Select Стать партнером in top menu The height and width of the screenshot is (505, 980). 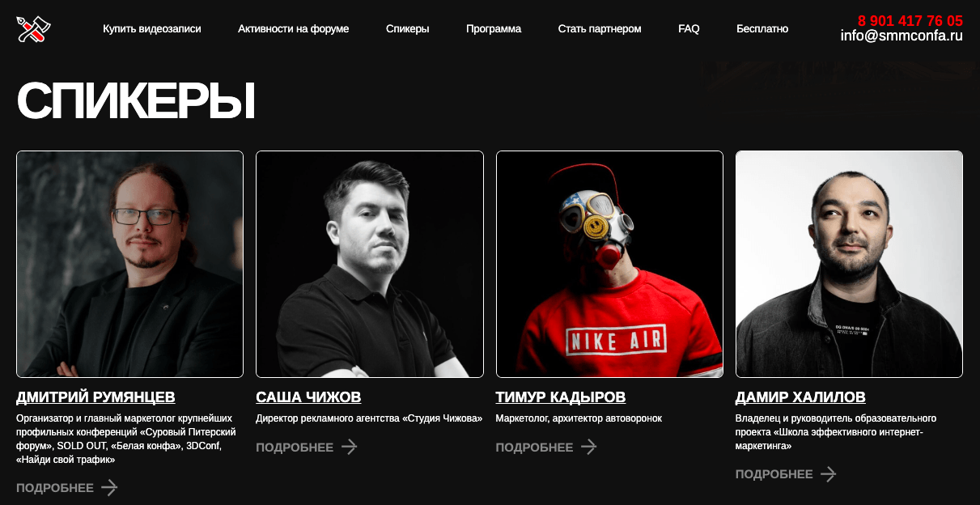click(x=600, y=28)
